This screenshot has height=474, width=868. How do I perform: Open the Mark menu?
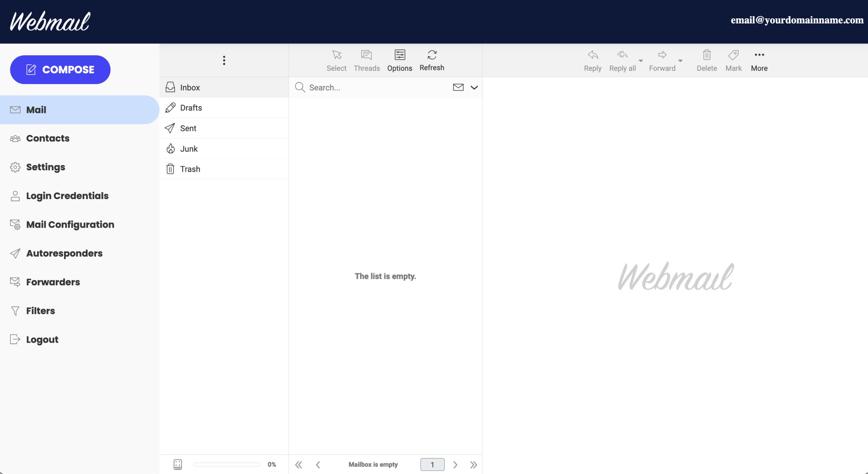(733, 60)
